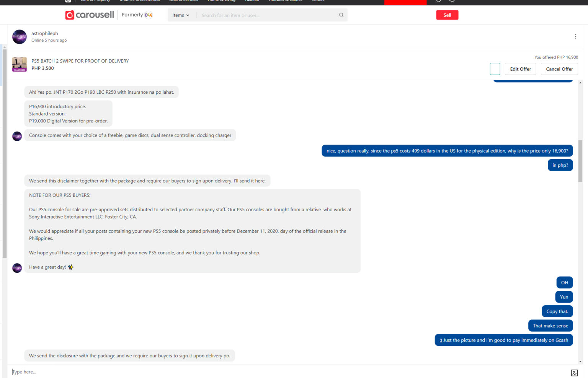Screen dimensions: 588x378
Task: Open the Carousell home logo
Action: coord(90,15)
